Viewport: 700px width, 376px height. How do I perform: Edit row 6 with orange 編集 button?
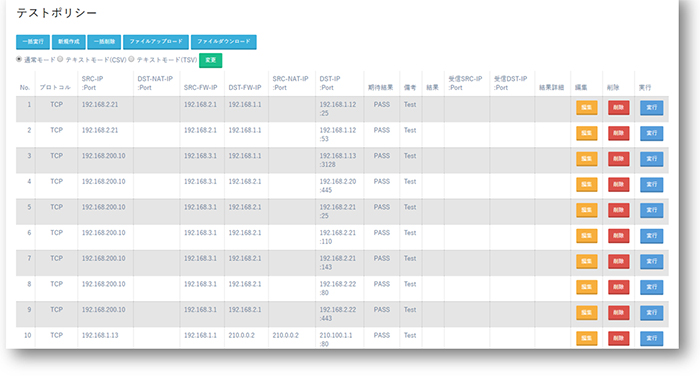(587, 236)
